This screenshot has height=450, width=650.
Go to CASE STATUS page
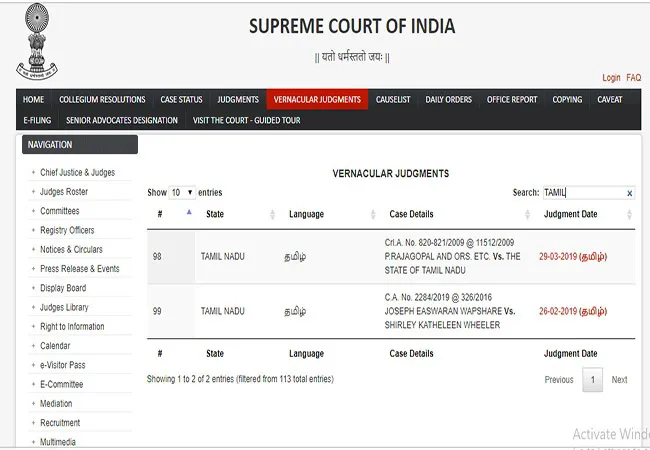[x=181, y=99]
